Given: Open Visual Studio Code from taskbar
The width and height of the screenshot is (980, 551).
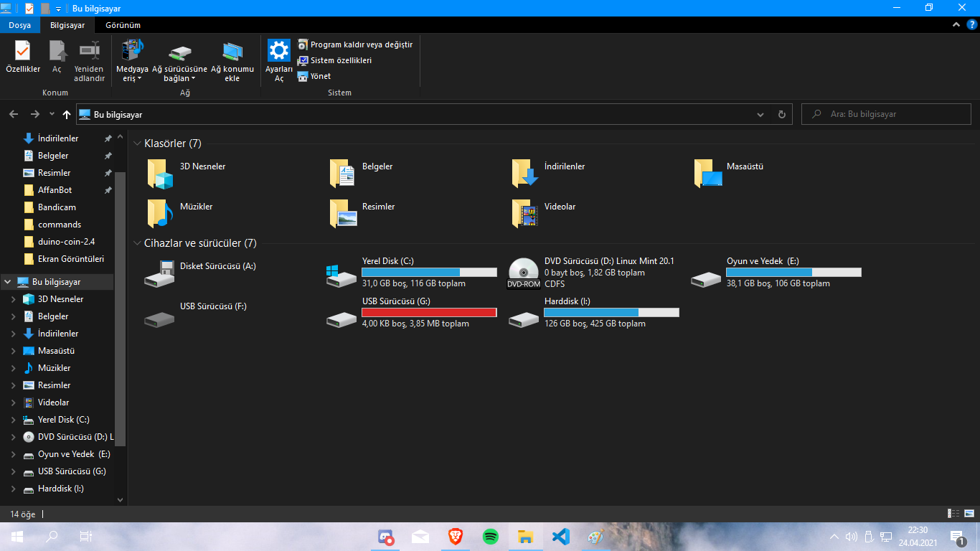Looking at the screenshot, I should 561,537.
